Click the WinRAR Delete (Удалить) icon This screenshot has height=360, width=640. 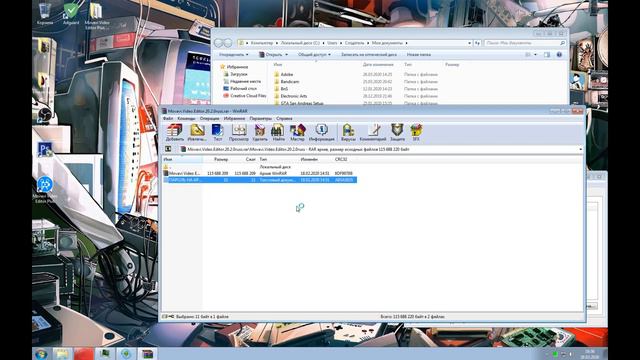(x=260, y=133)
